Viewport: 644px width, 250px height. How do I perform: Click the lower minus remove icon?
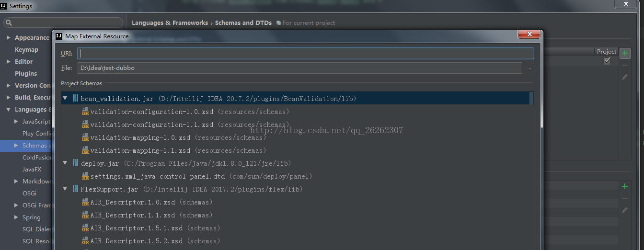(x=625, y=198)
